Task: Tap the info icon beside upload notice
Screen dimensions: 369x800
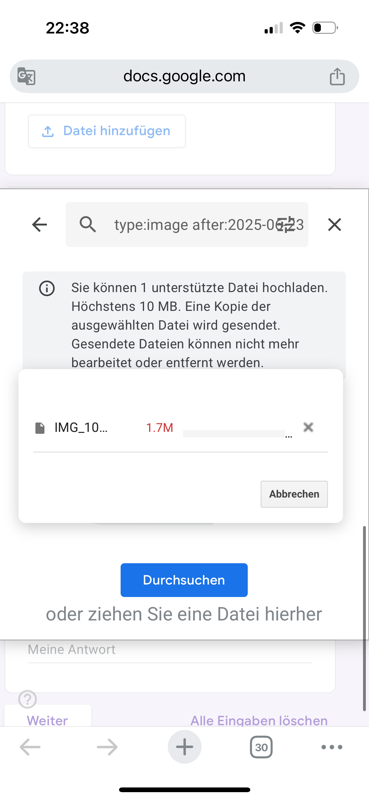Action: point(46,289)
